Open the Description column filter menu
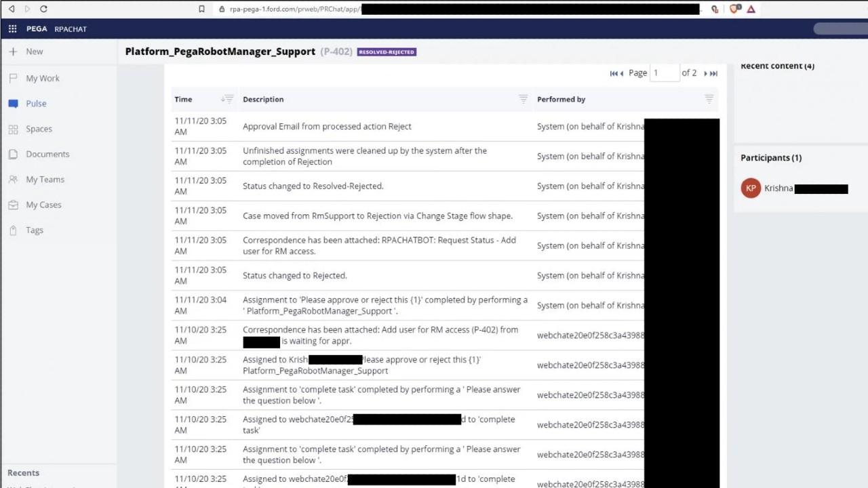868x488 pixels. [523, 99]
